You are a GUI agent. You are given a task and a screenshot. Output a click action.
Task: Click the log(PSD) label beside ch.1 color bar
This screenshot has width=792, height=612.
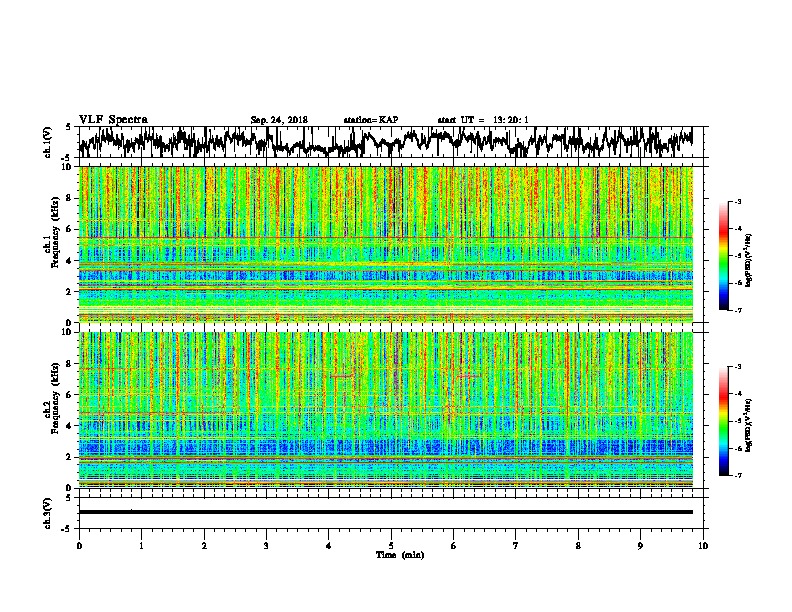(748, 260)
